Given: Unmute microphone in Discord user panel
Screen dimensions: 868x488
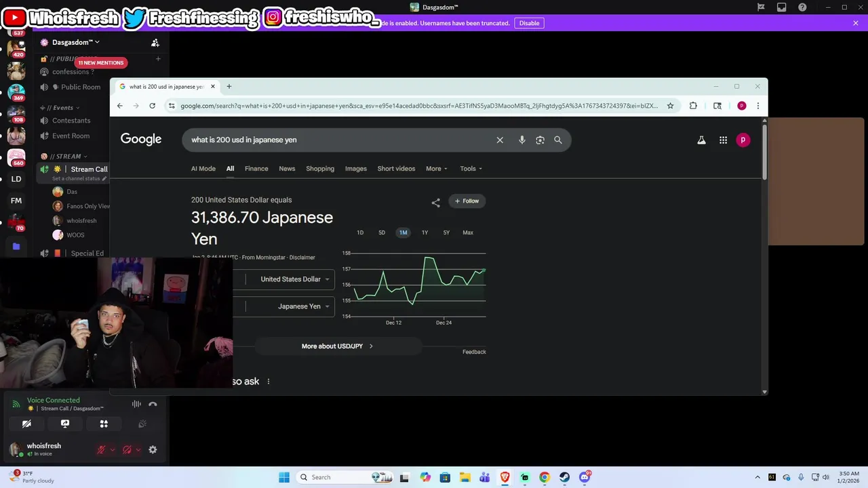Looking at the screenshot, I should 101,449.
